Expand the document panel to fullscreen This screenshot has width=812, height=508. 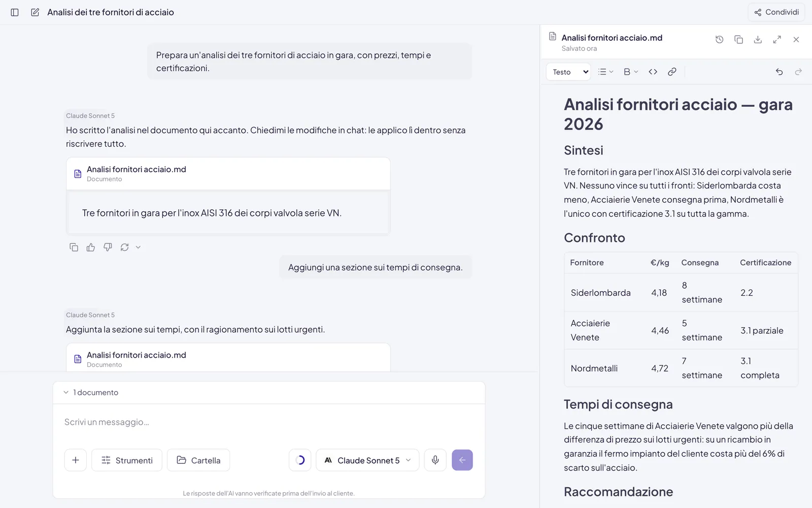777,40
